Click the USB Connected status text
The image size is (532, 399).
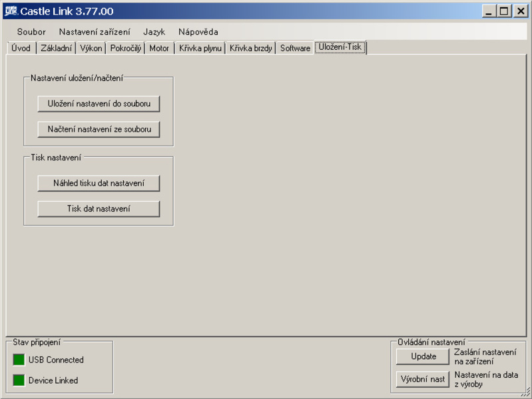(x=56, y=360)
